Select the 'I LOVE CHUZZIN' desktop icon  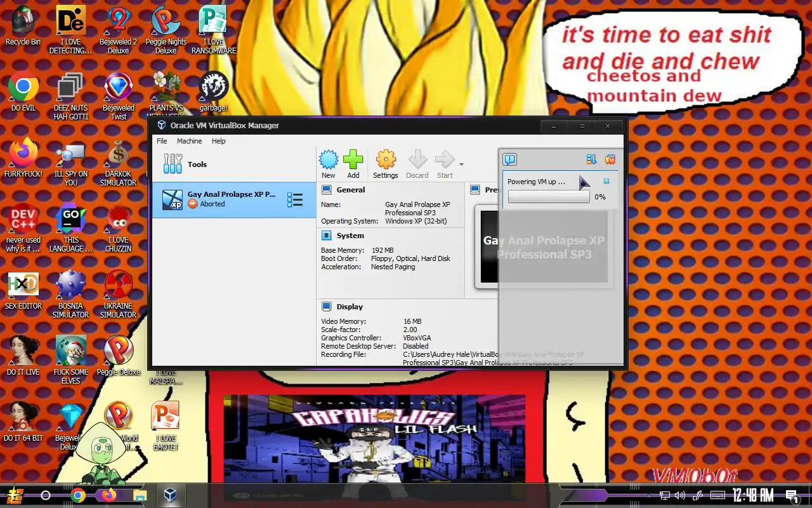point(118,229)
